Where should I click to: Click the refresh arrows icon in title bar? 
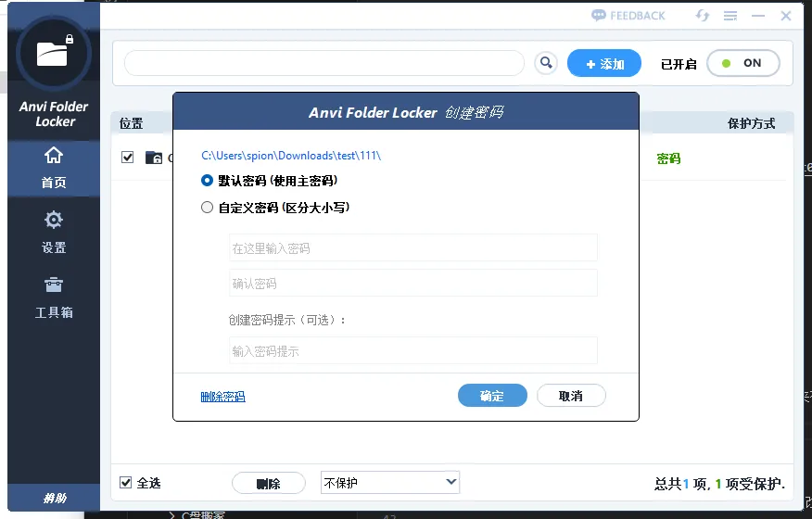click(x=703, y=16)
